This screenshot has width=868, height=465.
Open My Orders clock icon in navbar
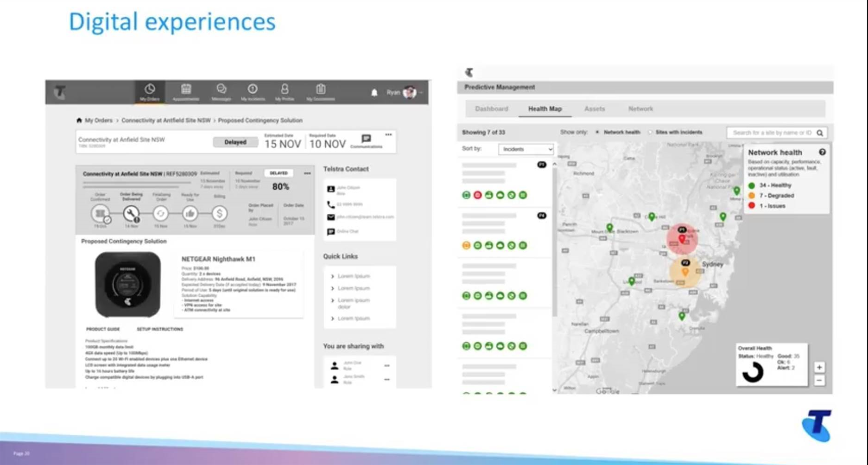[149, 89]
